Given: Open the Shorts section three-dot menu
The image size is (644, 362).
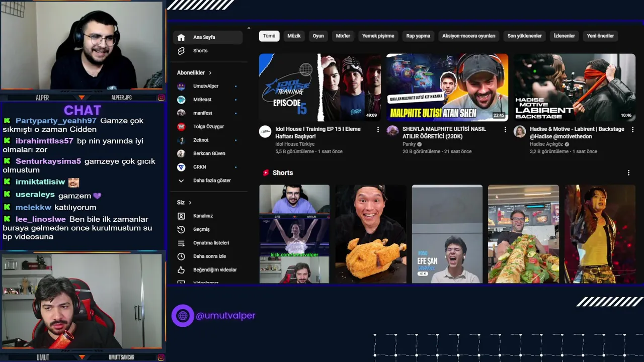Looking at the screenshot, I should coord(628,172).
